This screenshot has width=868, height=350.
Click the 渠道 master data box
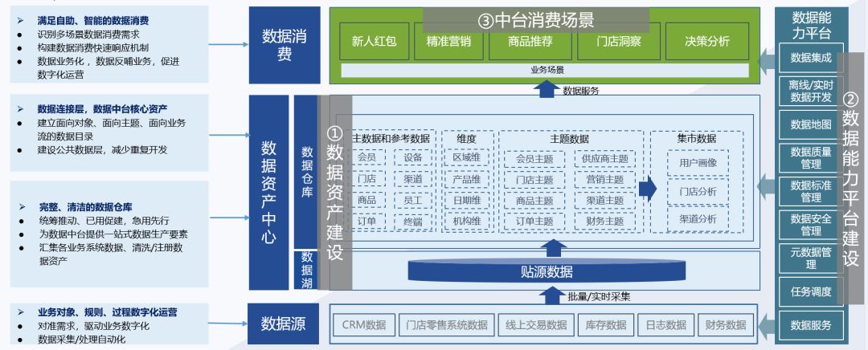tap(413, 179)
